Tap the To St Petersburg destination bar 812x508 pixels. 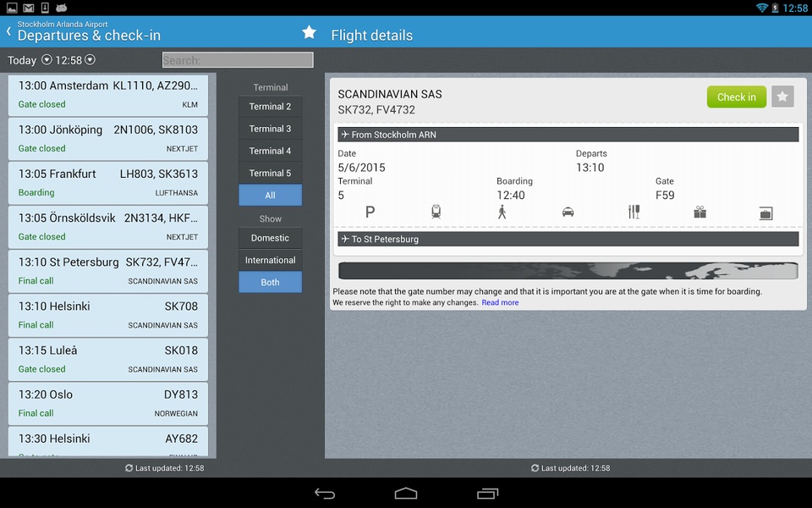pyautogui.click(x=568, y=239)
